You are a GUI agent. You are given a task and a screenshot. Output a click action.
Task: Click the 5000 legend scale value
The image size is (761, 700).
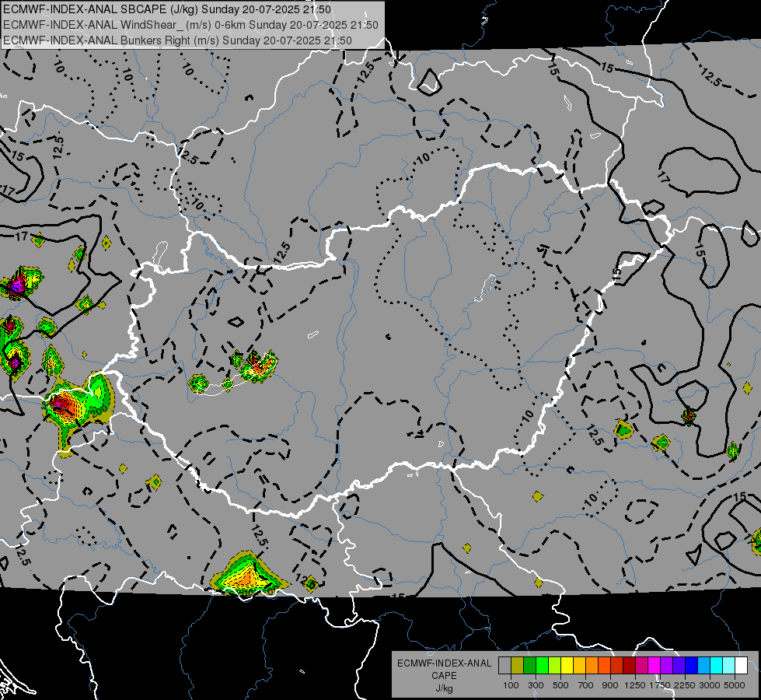pos(735,685)
